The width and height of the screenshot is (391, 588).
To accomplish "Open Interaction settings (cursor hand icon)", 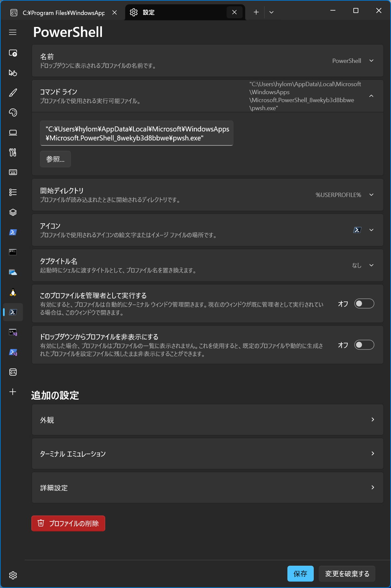I will (x=13, y=73).
